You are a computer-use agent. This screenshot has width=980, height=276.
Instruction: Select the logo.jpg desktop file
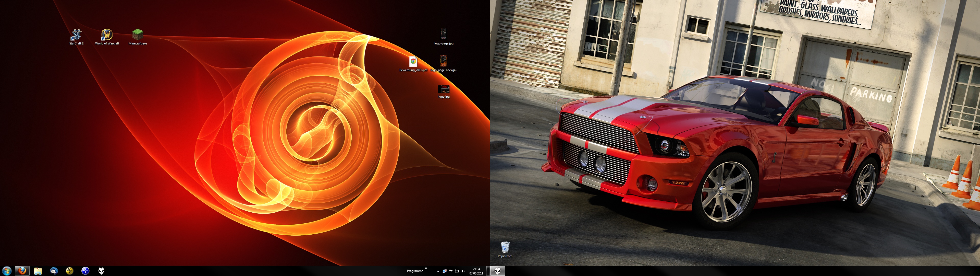444,89
